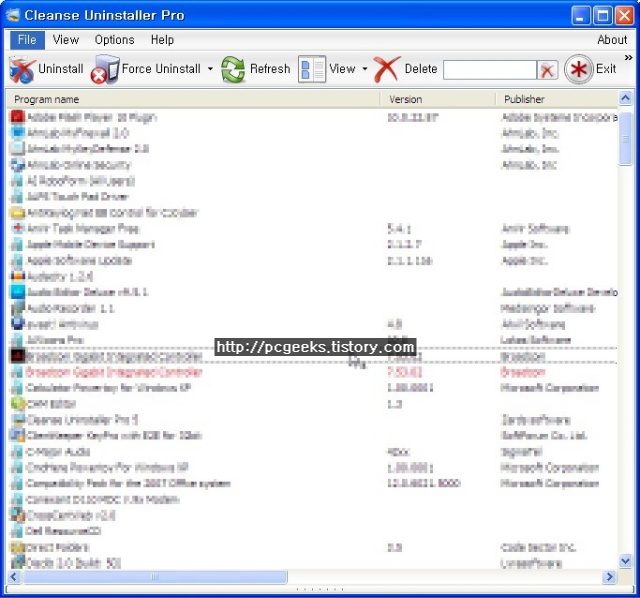
Task: Select the Conexant D110 MDC Modem row
Action: click(313, 499)
